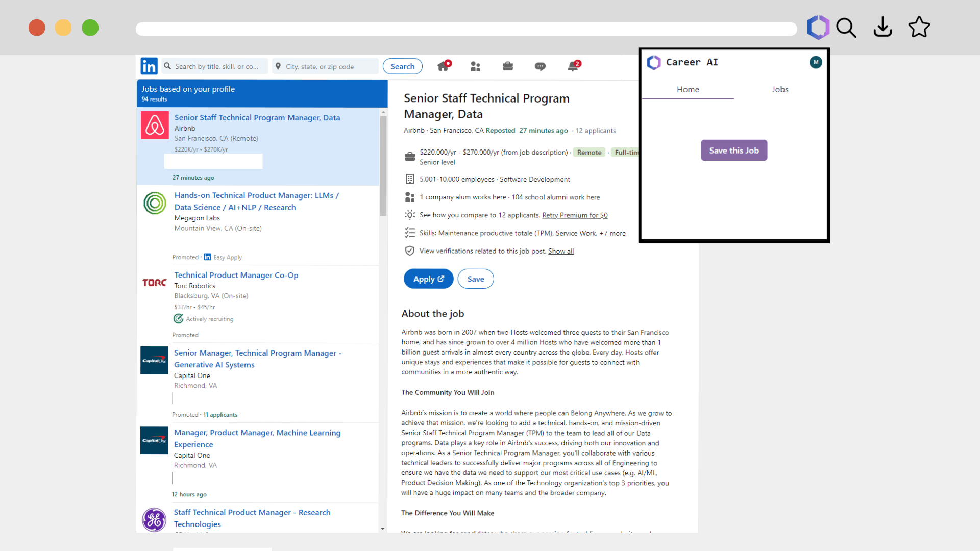Open the Notifications bell icon
Viewport: 980px width, 551px height.
coord(573,66)
